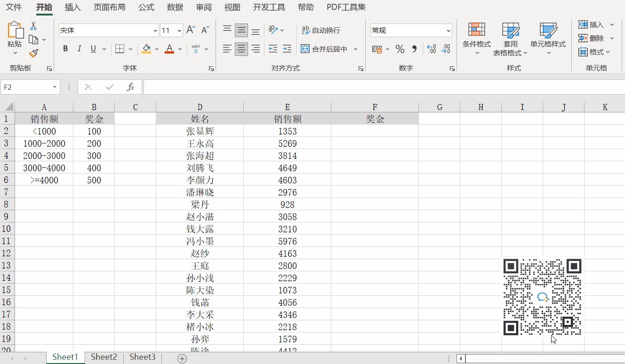Increase font size with larger A
The height and width of the screenshot is (364, 625).
[x=191, y=30]
